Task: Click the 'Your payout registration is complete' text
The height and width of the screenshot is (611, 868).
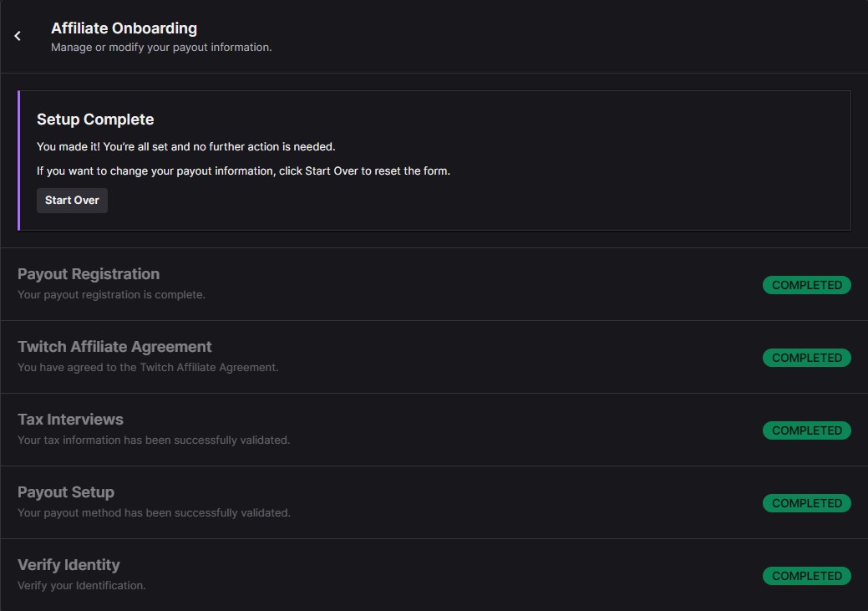Action: (x=111, y=295)
